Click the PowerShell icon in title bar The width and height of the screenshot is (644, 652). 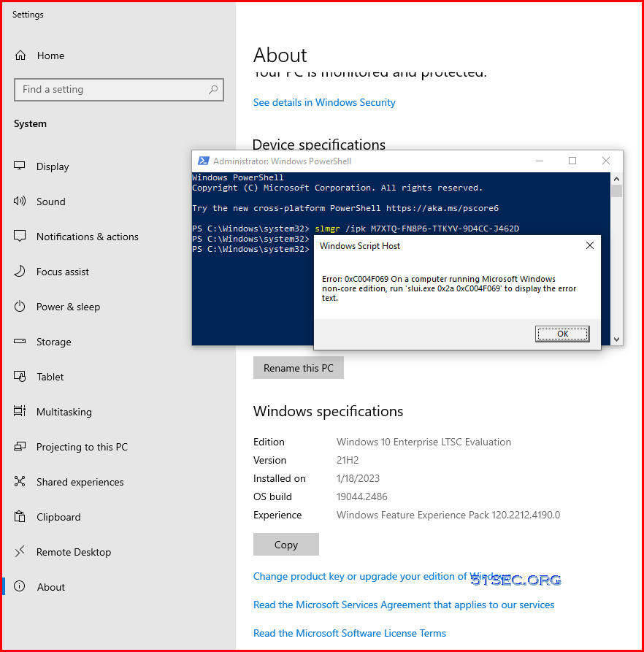point(203,161)
